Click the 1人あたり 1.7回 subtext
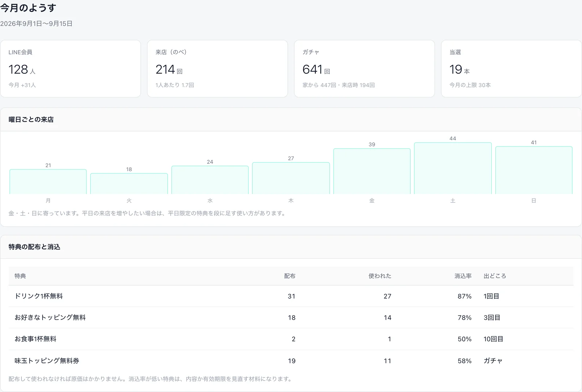 point(175,85)
